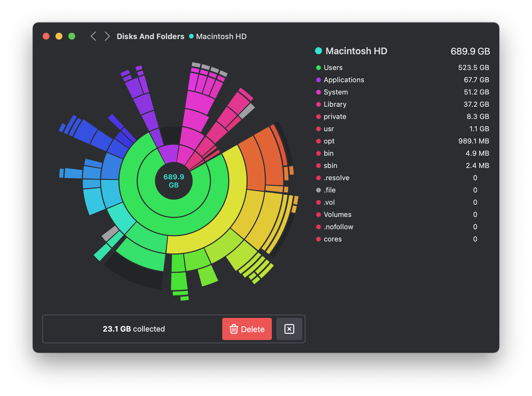532x396 pixels.
Task: Select the usr folder row
Action: pyautogui.click(x=402, y=129)
